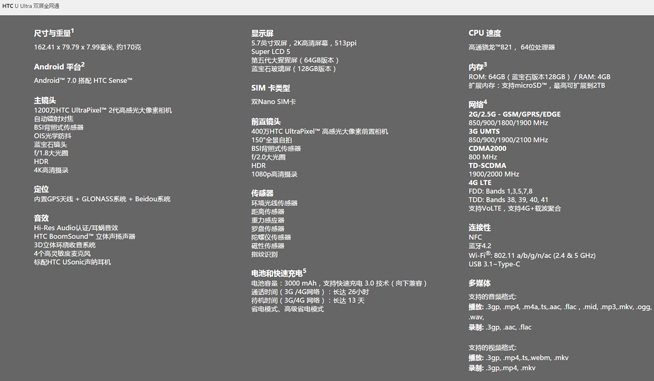Click the HTC USonic earphone line
654x381 pixels.
[x=72, y=262]
